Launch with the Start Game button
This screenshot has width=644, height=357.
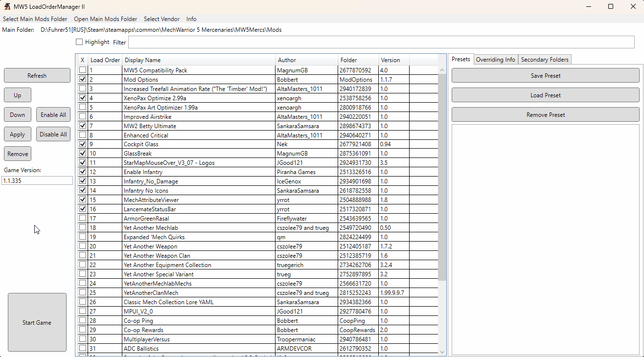pyautogui.click(x=37, y=322)
